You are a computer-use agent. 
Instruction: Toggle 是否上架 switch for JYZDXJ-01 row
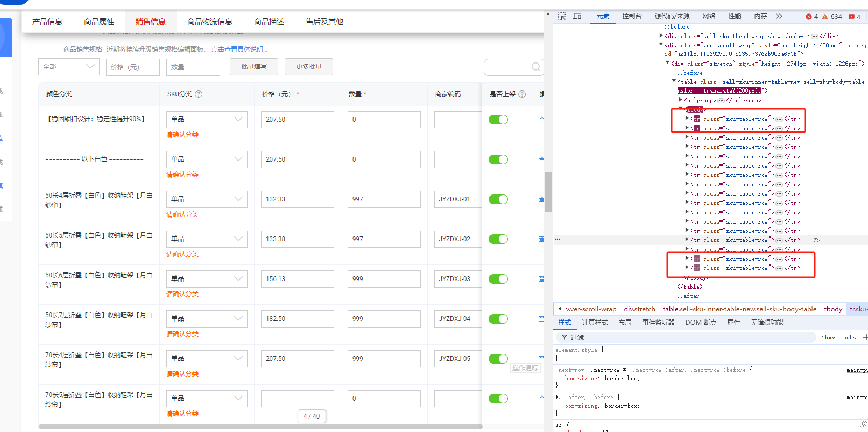click(498, 199)
